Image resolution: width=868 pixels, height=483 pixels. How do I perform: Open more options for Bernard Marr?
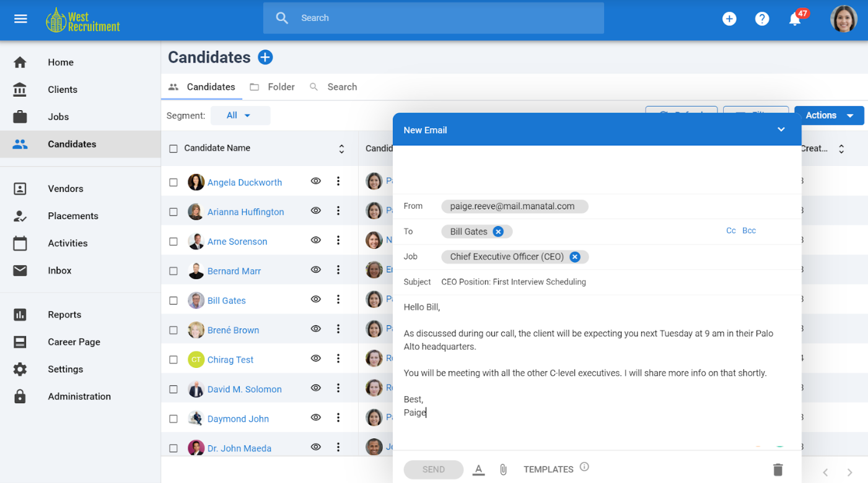point(338,270)
